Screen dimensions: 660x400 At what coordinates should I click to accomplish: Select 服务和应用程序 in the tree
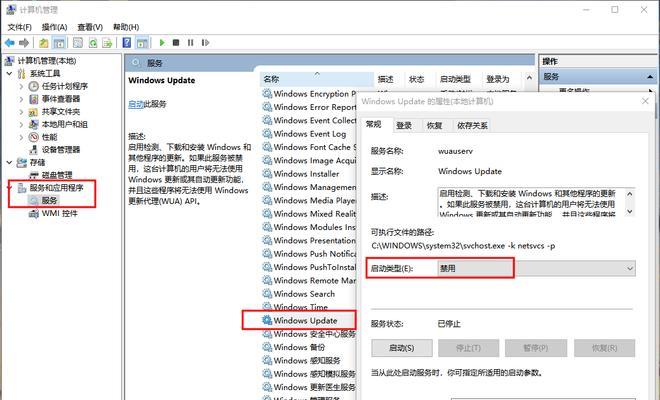coord(56,187)
